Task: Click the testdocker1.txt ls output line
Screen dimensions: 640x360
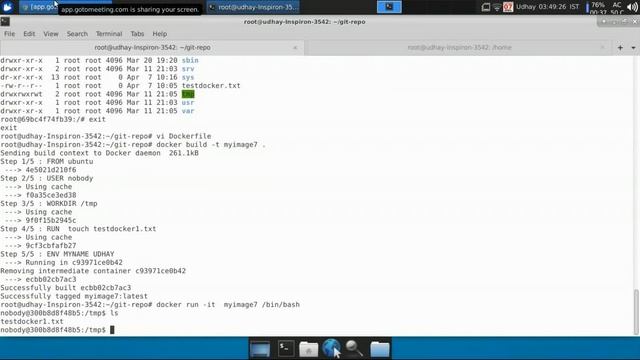Action: [32, 322]
